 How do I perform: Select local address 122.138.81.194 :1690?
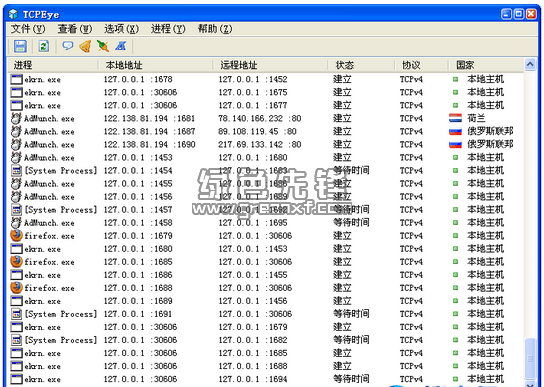coord(149,144)
